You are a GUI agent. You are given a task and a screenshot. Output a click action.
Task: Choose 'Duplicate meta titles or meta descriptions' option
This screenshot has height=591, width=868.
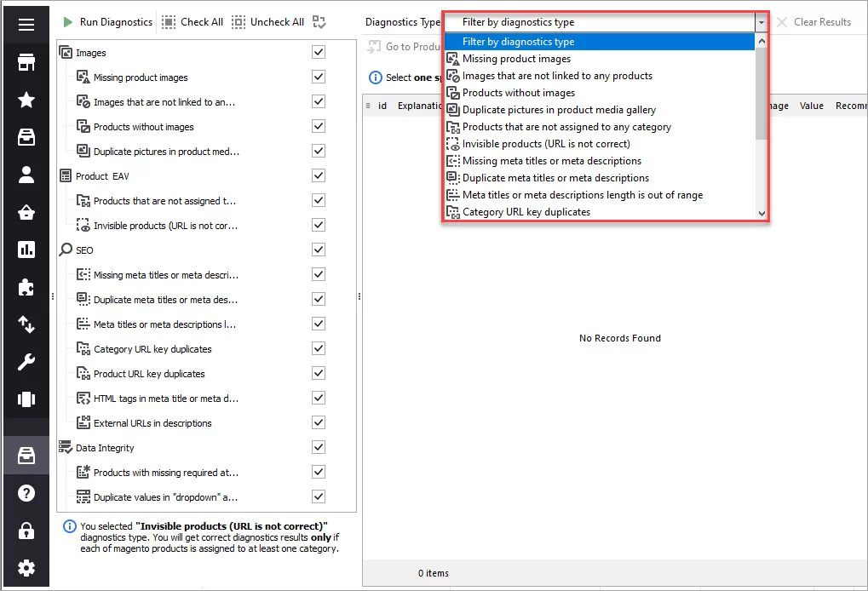(600, 178)
